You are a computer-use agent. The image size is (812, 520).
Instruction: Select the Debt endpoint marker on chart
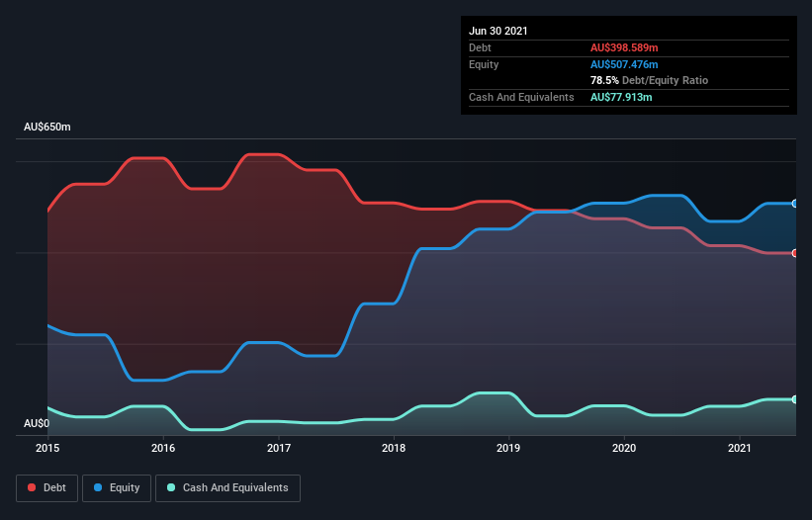pyautogui.click(x=795, y=253)
